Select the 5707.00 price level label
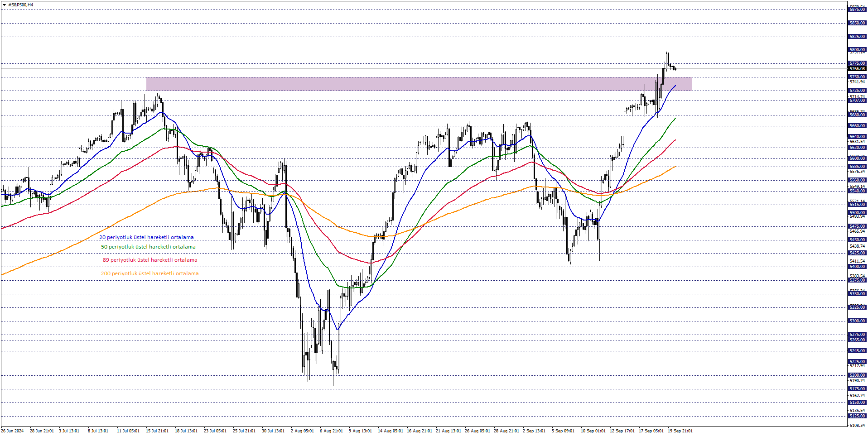Image resolution: width=868 pixels, height=436 pixels. [857, 101]
